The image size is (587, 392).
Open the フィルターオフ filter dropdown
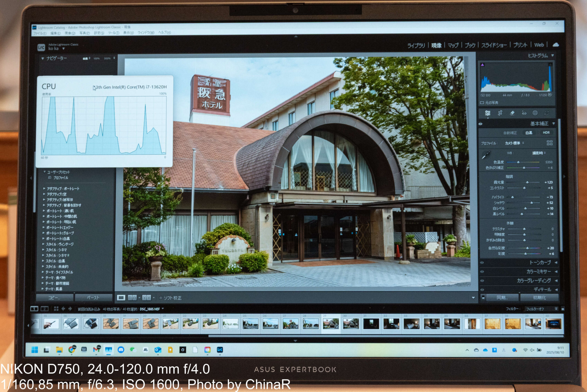pyautogui.click(x=541, y=309)
